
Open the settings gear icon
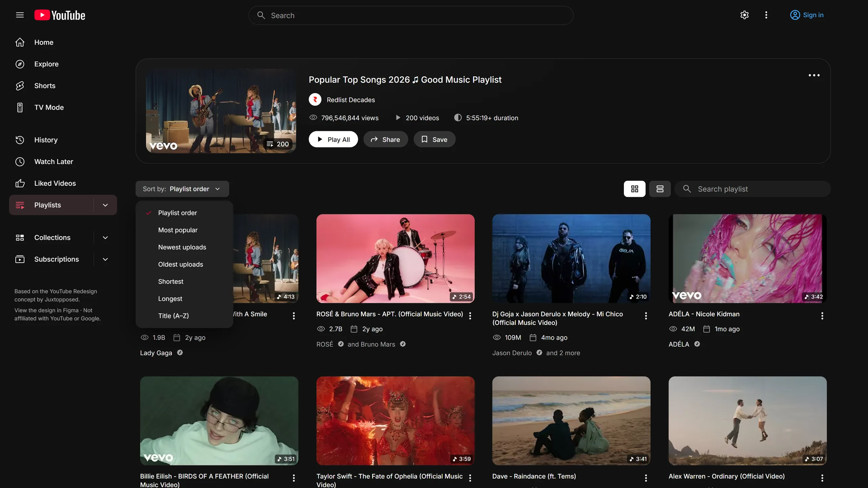[744, 15]
